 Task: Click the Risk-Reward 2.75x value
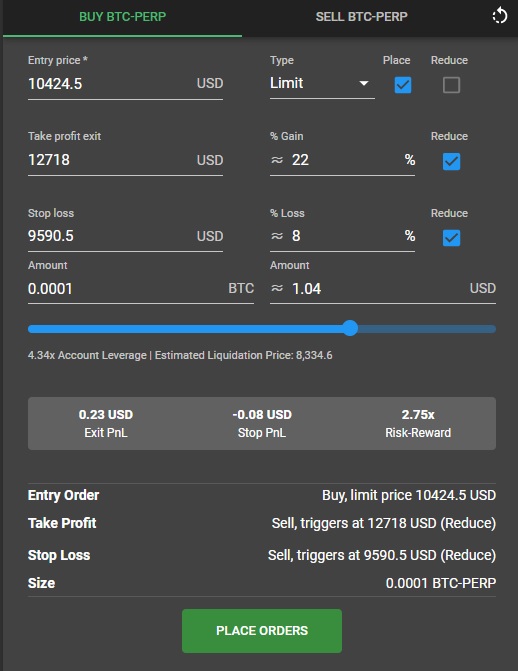[x=418, y=415]
